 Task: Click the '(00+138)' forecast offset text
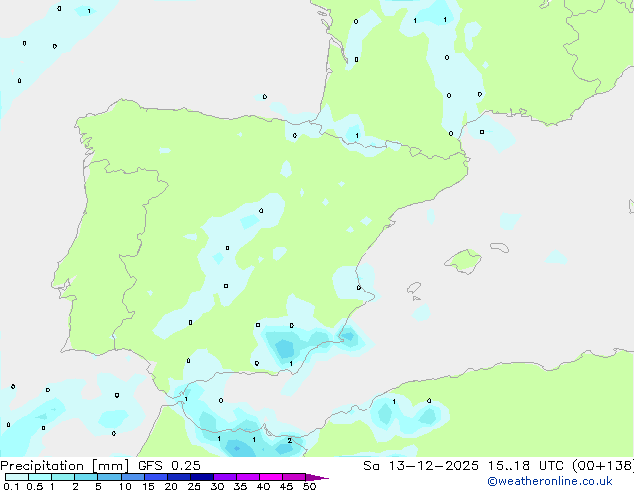603,466
